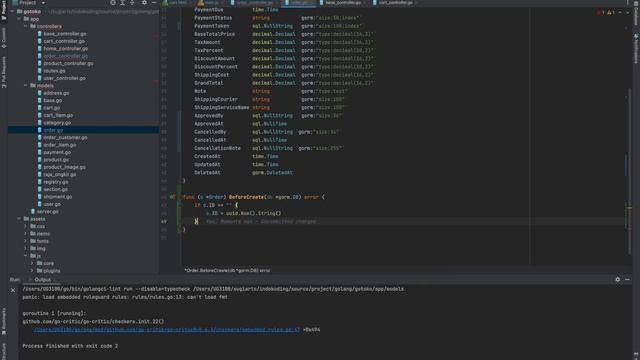640x360 pixels.
Task: Switch to order_controller.go editor tab
Action: pyautogui.click(x=254, y=2)
